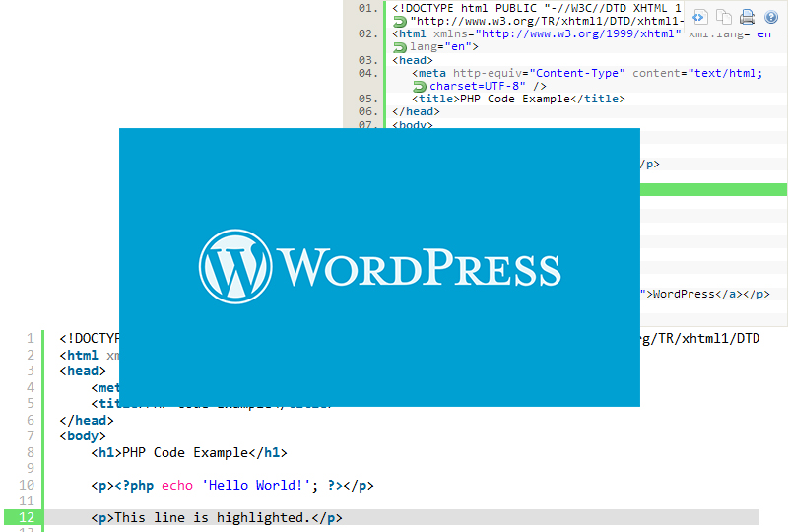
Task: Click the green wrap arrow before lang="en"
Action: (x=400, y=47)
